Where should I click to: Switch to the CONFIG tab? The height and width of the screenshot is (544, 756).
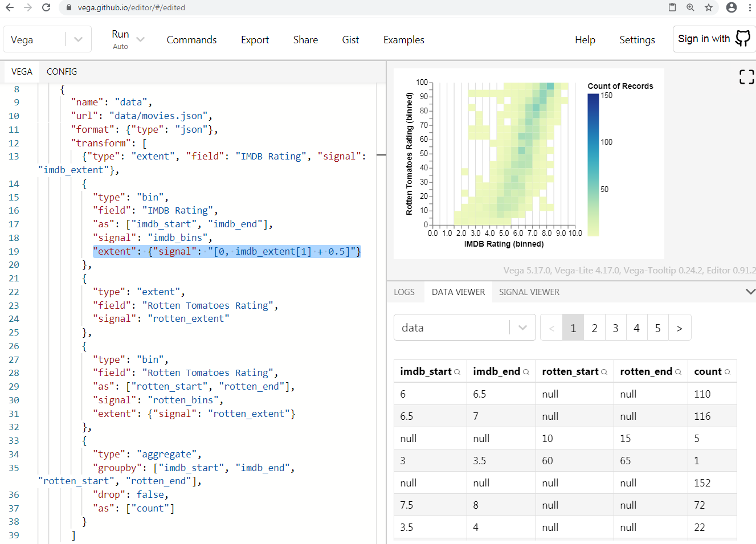(x=62, y=71)
